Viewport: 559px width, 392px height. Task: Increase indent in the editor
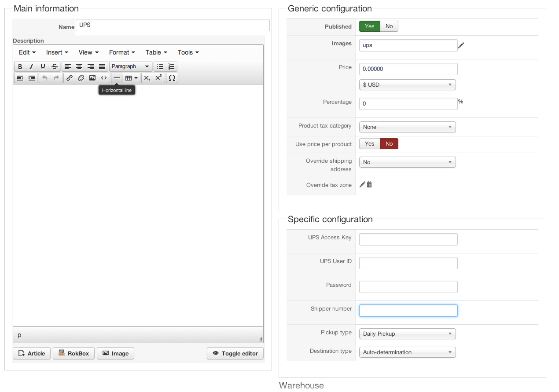(x=32, y=78)
